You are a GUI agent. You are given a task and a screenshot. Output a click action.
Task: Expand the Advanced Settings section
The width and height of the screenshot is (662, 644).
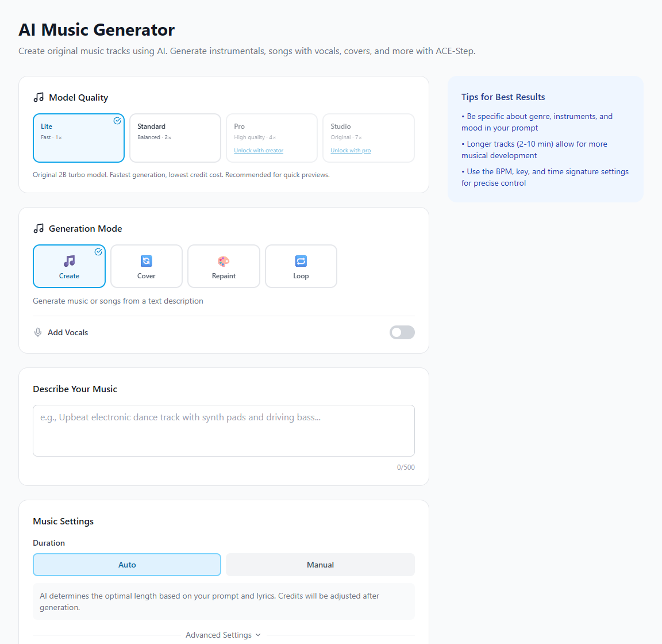pos(224,635)
